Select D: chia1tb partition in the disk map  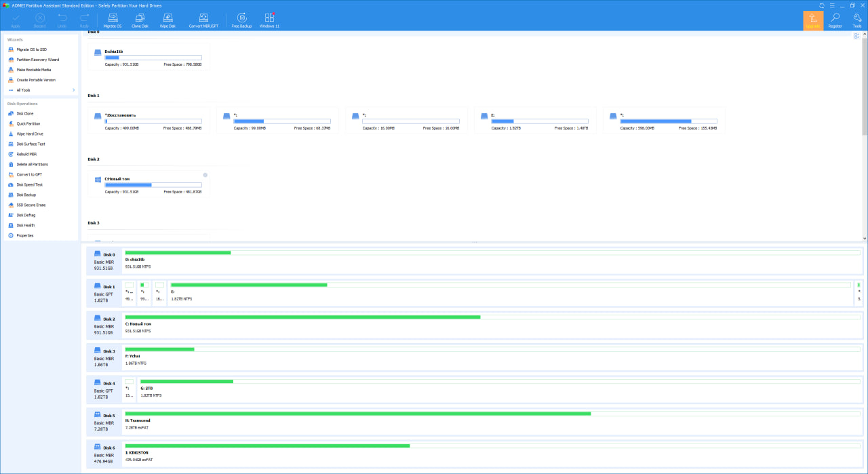(492, 260)
